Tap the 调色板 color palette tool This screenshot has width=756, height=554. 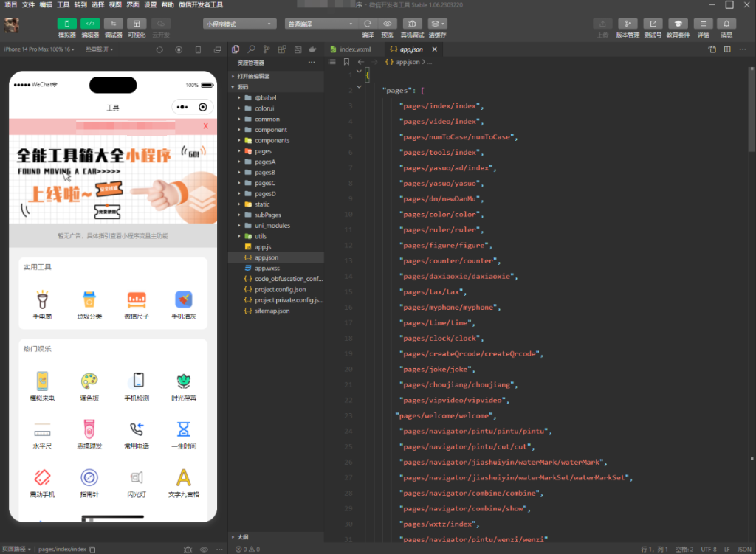tap(89, 386)
